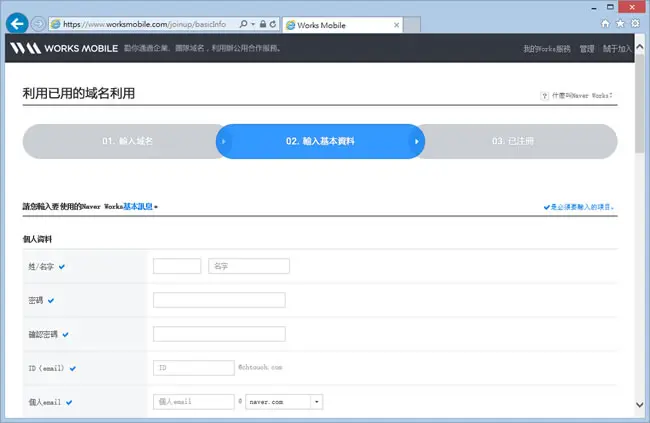
Task: Click the password input field
Action: click(x=219, y=300)
